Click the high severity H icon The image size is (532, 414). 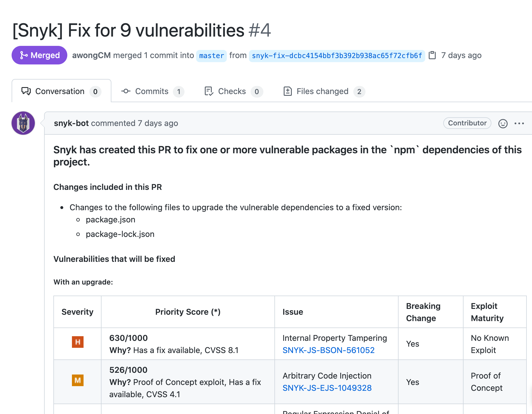pos(78,342)
